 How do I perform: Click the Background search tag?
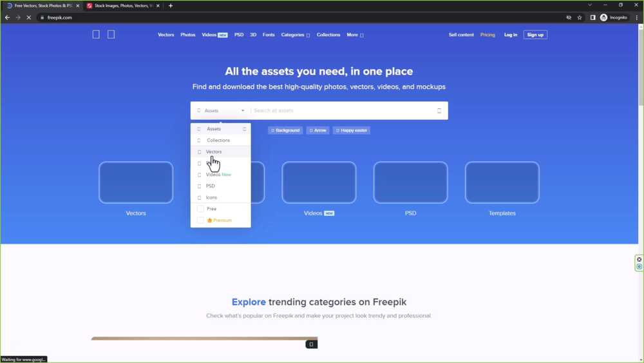pos(285,130)
